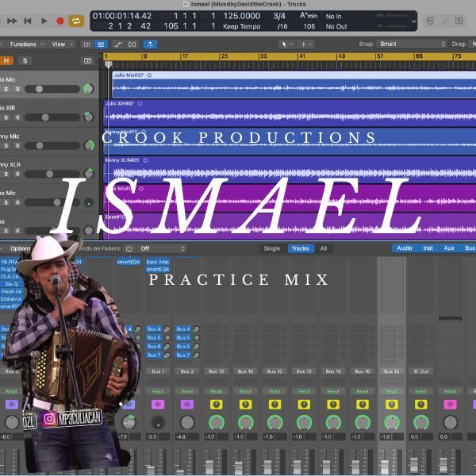Toggle the highlighted list view icon

click(101, 44)
